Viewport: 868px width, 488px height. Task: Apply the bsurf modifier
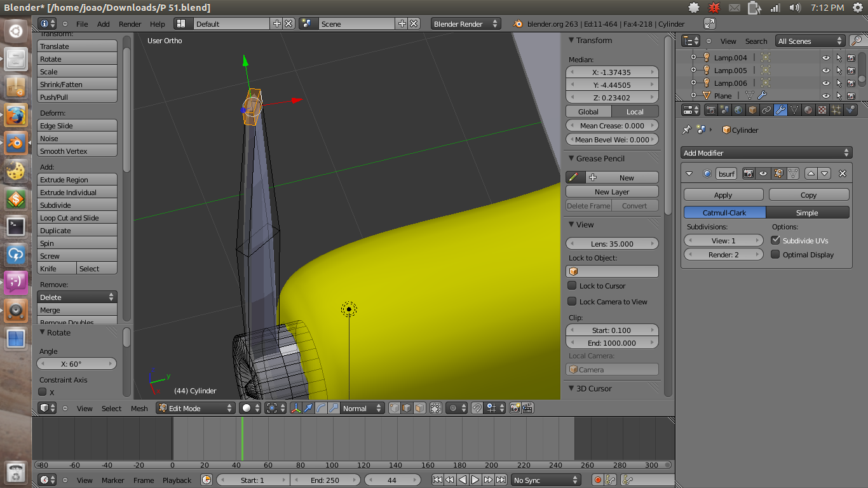[x=723, y=194]
